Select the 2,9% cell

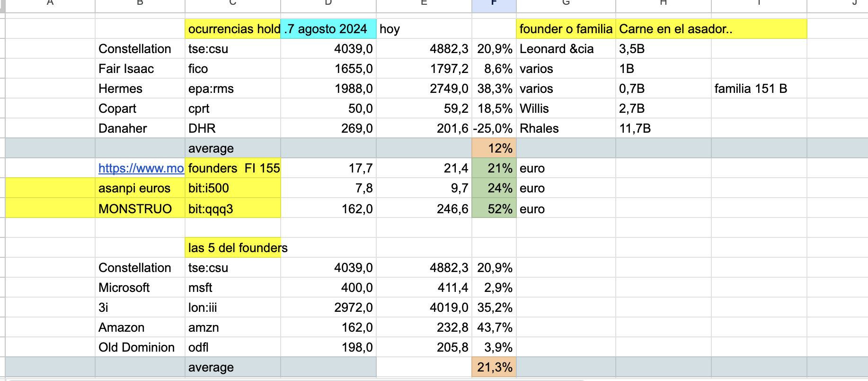point(494,288)
